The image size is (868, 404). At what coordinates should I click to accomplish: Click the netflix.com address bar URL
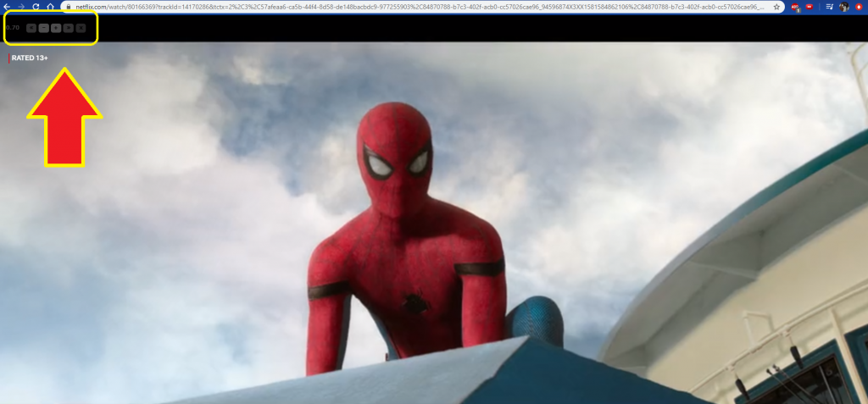(x=419, y=7)
